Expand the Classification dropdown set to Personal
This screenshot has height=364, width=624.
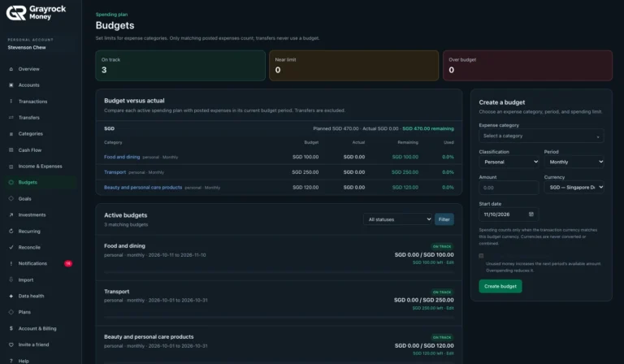[x=509, y=162]
